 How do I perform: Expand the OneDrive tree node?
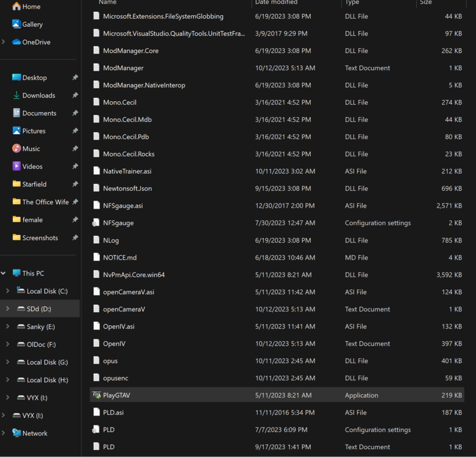coord(3,42)
